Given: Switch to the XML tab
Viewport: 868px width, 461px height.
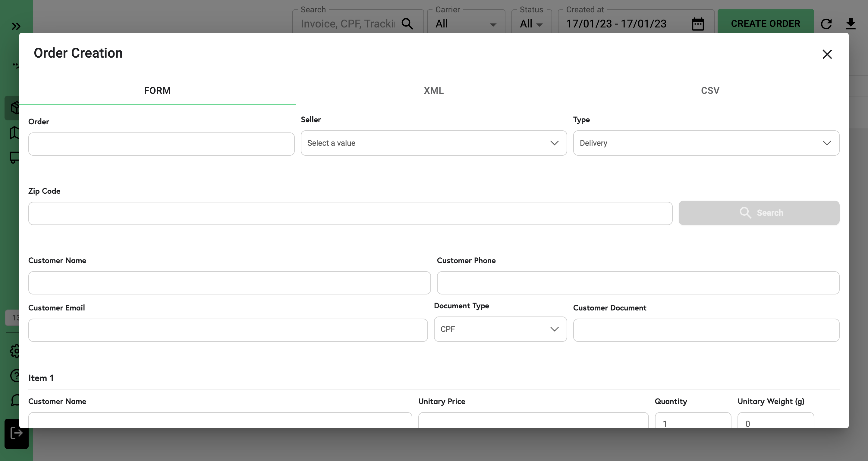Looking at the screenshot, I should click(x=433, y=91).
